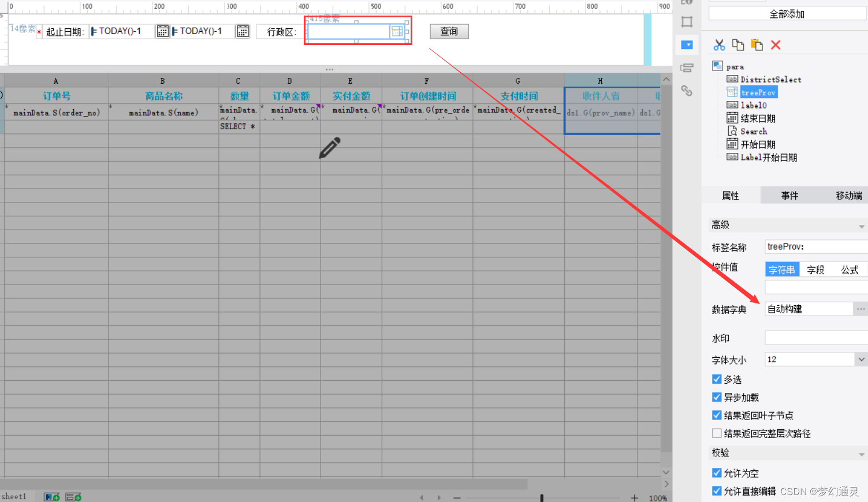Click the cut scissors icon

click(719, 45)
